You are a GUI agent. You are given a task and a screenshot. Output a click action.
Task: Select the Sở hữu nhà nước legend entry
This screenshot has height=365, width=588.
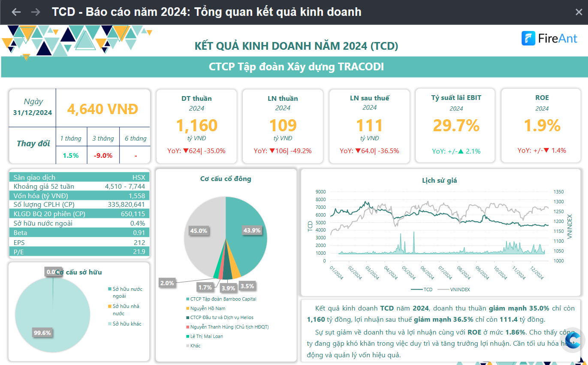tap(124, 310)
